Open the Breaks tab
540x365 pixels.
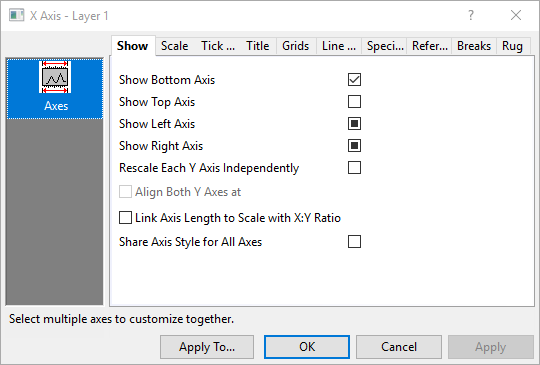(x=474, y=46)
